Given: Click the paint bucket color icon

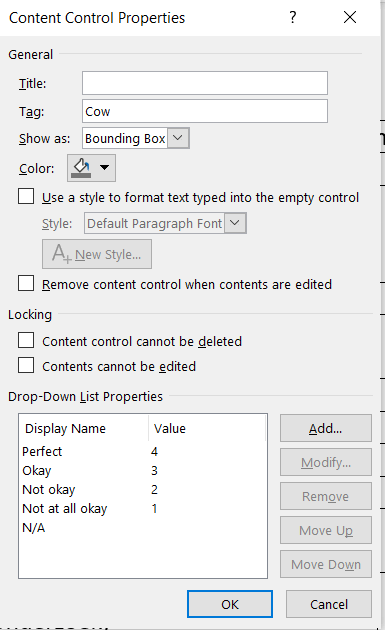Looking at the screenshot, I should pos(81,168).
